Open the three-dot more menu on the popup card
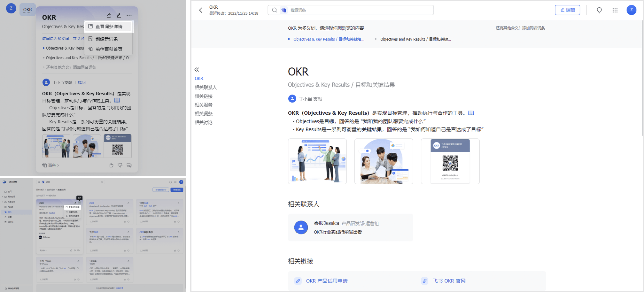The height and width of the screenshot is (292, 644). pyautogui.click(x=129, y=15)
